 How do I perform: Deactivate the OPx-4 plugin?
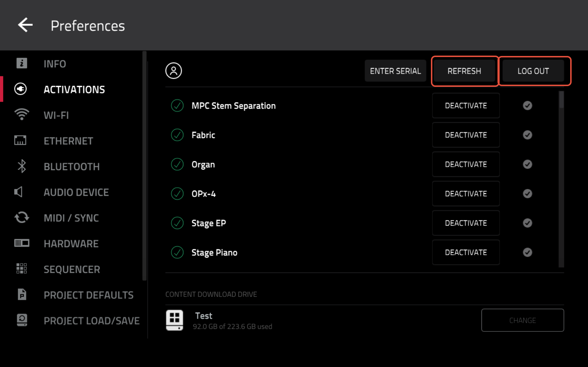click(466, 194)
